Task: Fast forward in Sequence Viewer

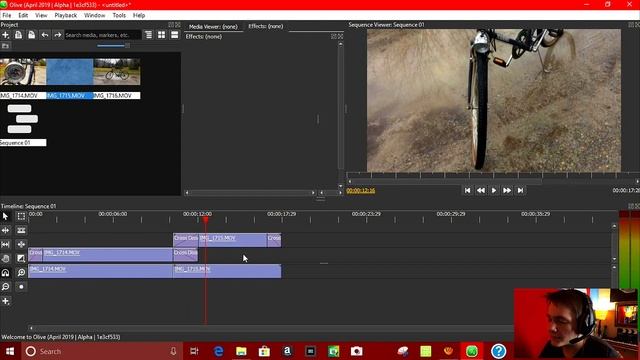Action: pyautogui.click(x=507, y=190)
